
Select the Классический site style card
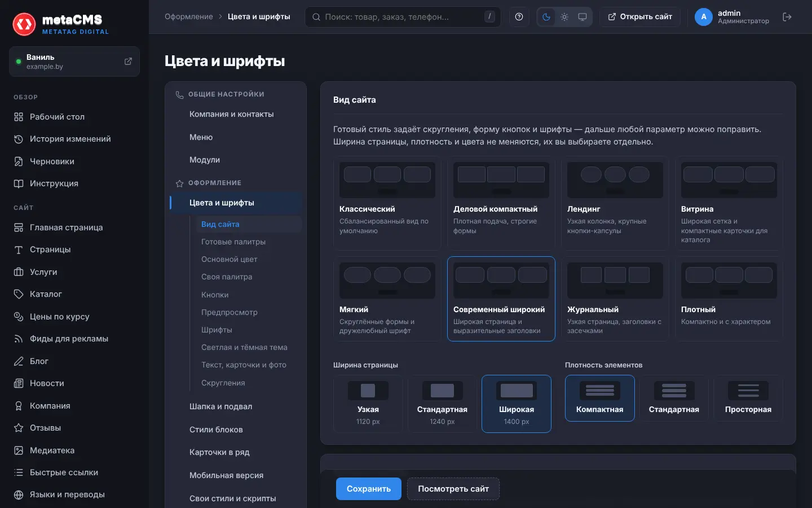coord(387,203)
